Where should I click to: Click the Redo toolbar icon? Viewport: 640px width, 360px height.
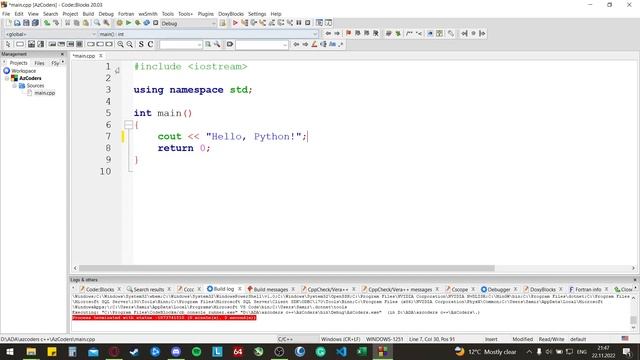coord(56,23)
